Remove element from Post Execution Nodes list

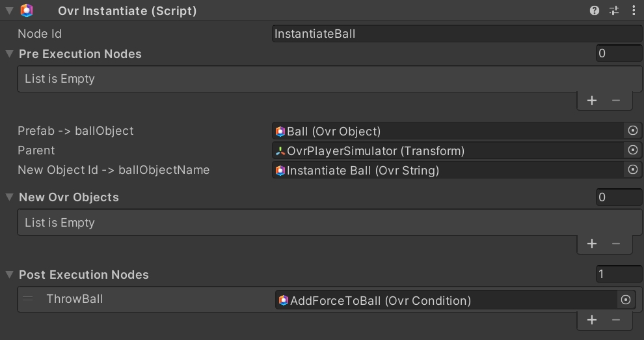(616, 320)
